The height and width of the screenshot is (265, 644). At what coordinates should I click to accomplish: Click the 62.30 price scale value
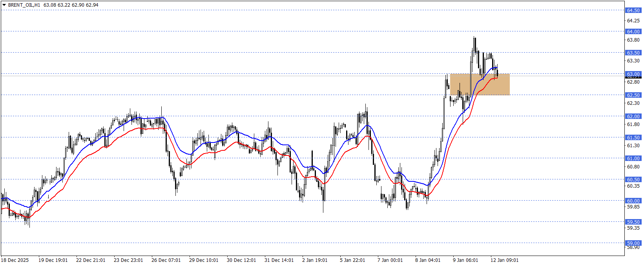pos(633,103)
